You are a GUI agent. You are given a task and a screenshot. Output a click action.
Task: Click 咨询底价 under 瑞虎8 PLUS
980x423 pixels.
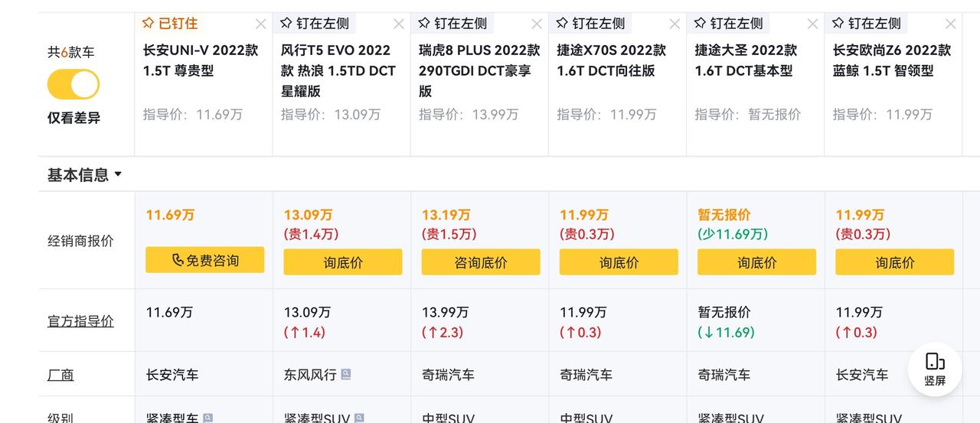[x=481, y=262]
